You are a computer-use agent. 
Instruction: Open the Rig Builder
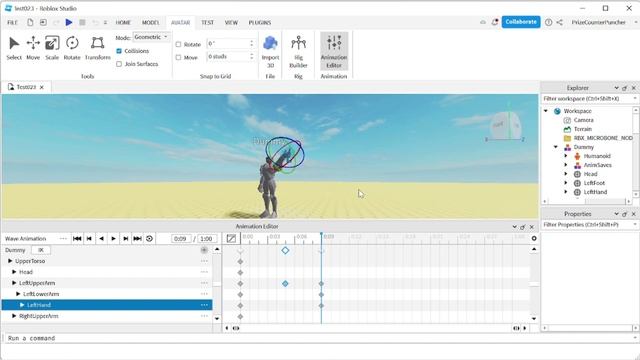298,51
